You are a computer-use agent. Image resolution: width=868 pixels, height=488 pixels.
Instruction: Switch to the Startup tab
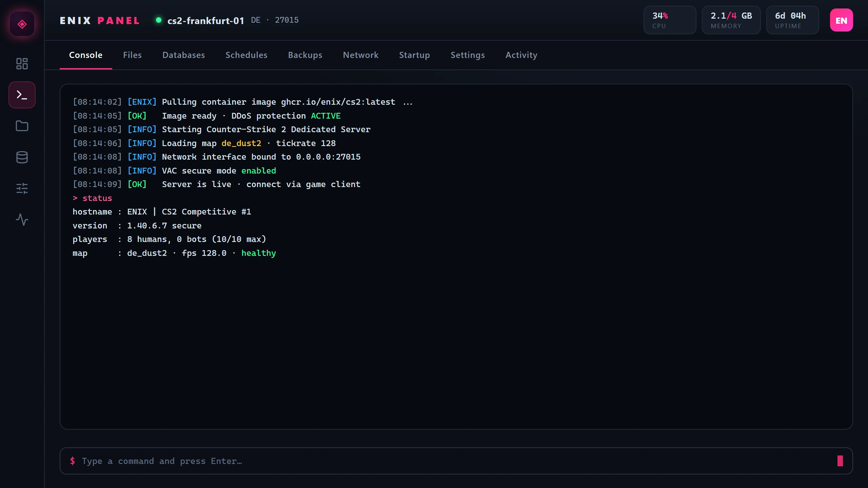click(x=414, y=55)
